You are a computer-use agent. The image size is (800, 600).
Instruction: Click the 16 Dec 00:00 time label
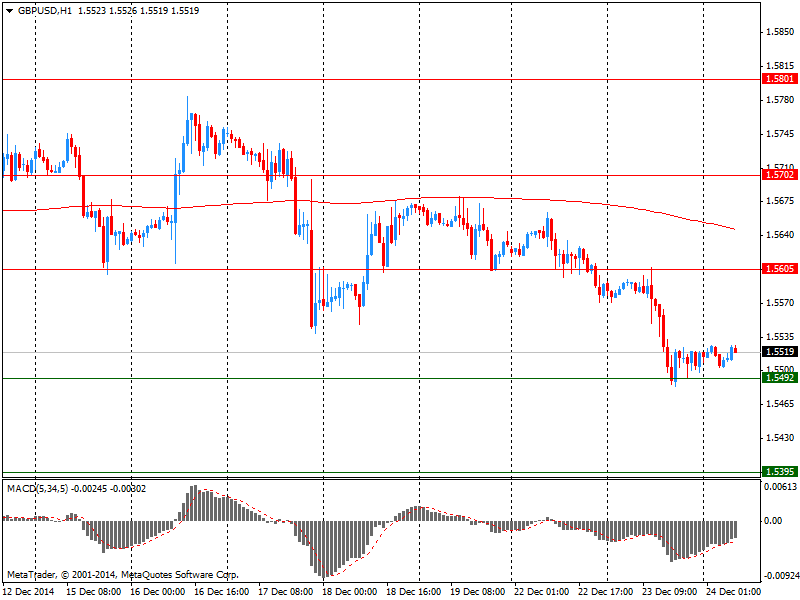[x=158, y=592]
